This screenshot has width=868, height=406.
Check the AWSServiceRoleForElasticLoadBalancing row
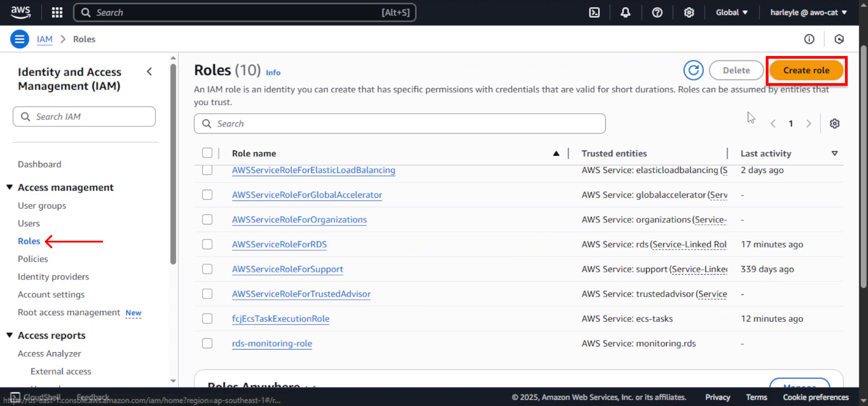click(x=207, y=170)
